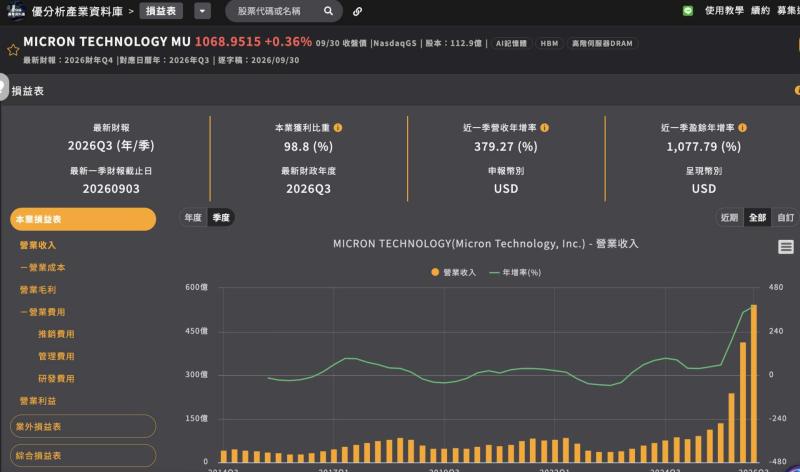Select 營業利益 in the sidebar

38,401
